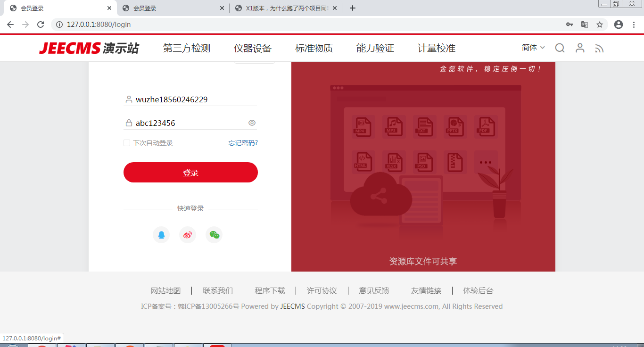Open the 能力验证 menu item
The height and width of the screenshot is (347, 644).
click(x=375, y=48)
